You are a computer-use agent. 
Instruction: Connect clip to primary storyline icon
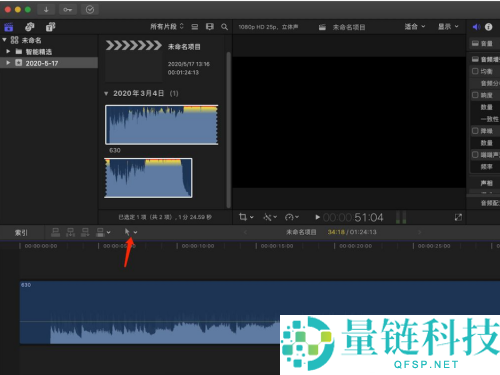click(x=56, y=232)
